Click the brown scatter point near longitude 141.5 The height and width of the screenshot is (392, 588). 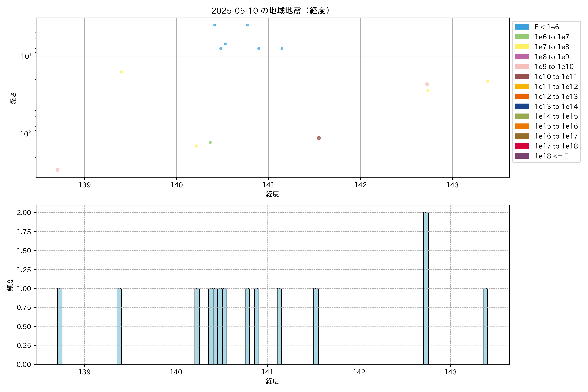(319, 138)
